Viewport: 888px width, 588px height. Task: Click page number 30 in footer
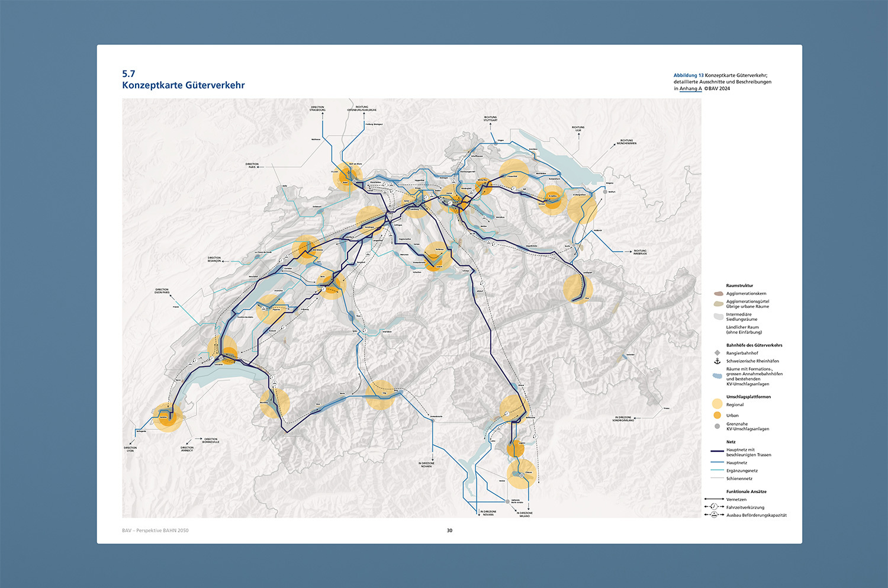449,531
